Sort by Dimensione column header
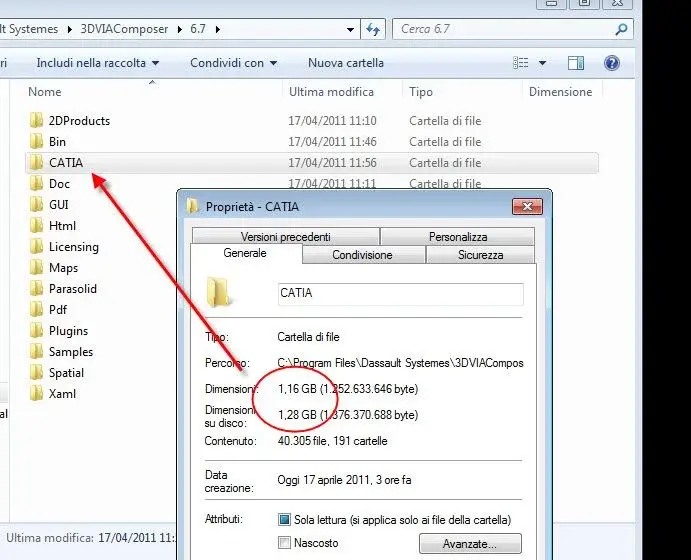Screen dimensions: 691x560 (x=561, y=92)
